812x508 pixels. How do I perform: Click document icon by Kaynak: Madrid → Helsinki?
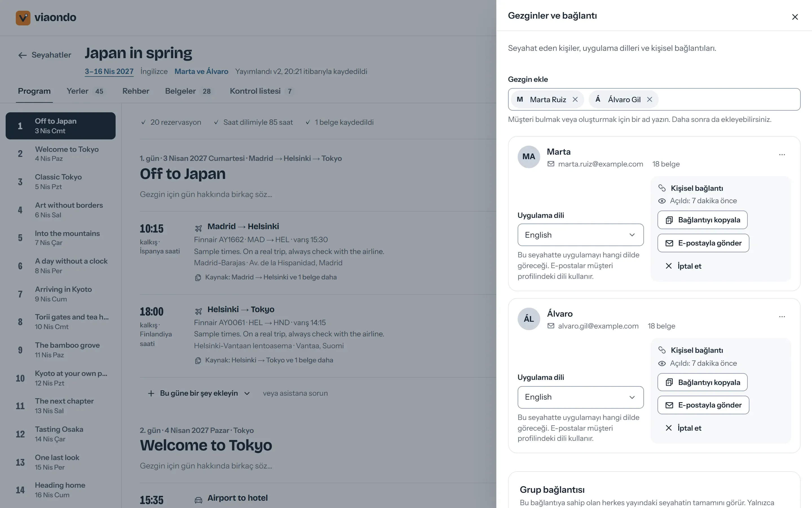pyautogui.click(x=198, y=277)
